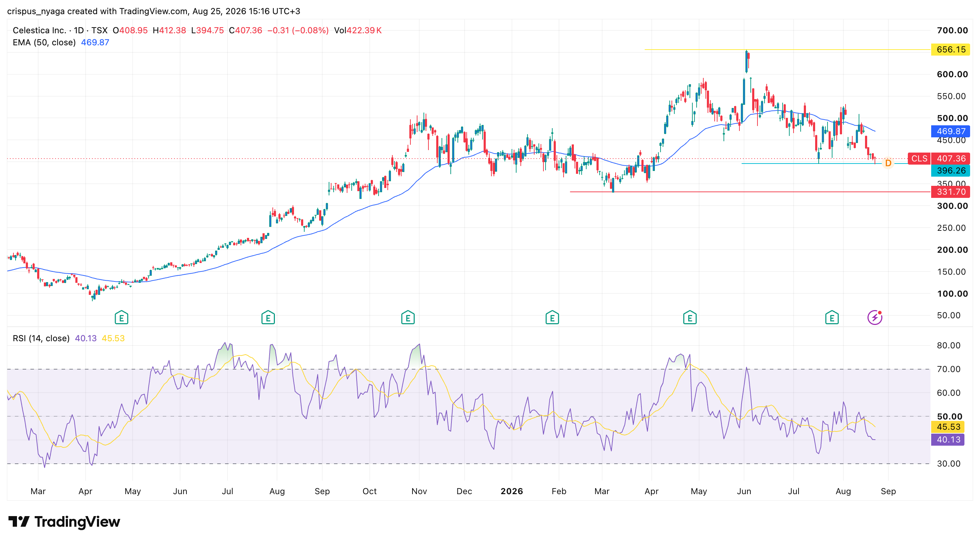The width and height of the screenshot is (980, 543).
Task: Click the 70.00 RSI scale label
Action: pos(949,369)
